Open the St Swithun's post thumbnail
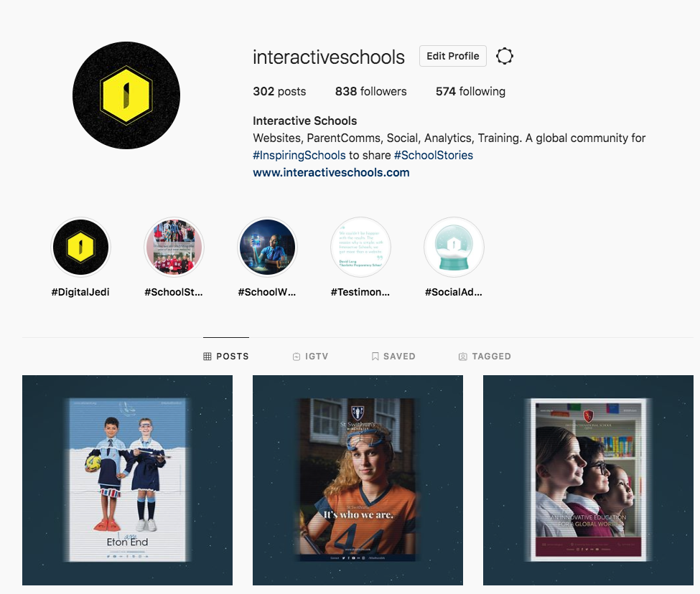This screenshot has width=700, height=594. pyautogui.click(x=358, y=480)
